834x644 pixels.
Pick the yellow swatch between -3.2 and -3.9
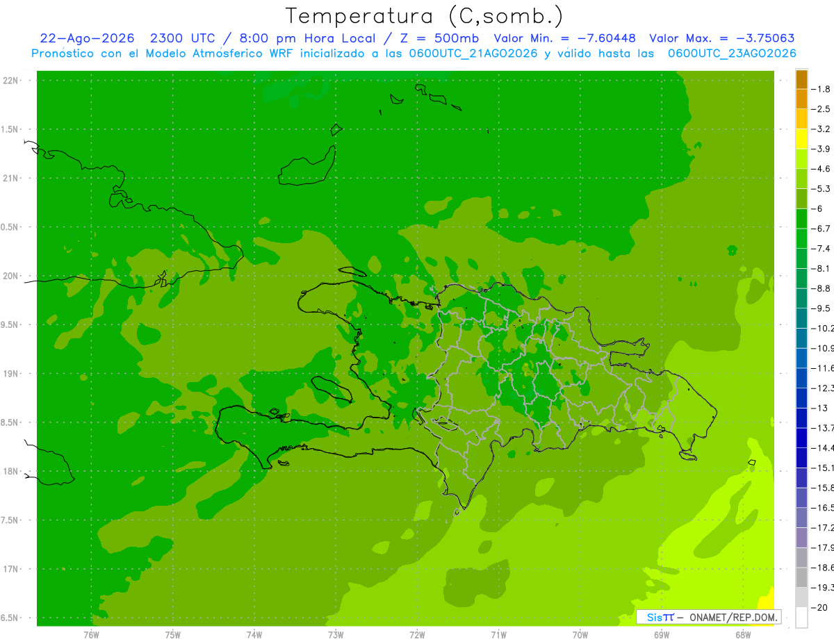[x=801, y=139]
